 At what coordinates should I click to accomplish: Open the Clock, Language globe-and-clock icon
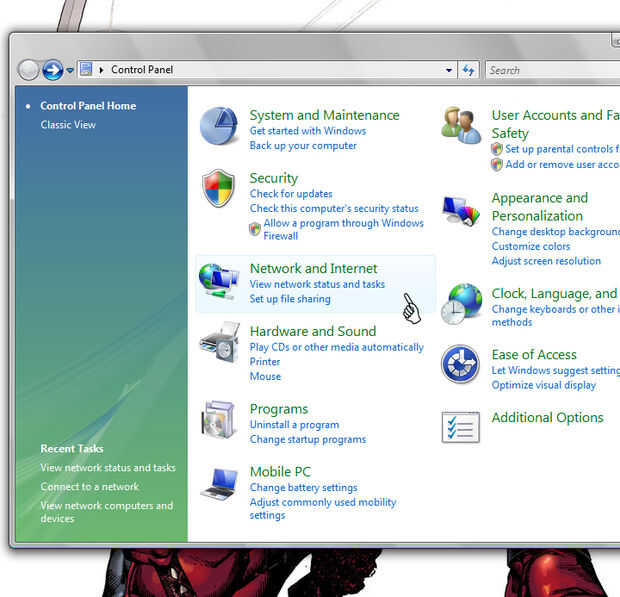tap(461, 304)
